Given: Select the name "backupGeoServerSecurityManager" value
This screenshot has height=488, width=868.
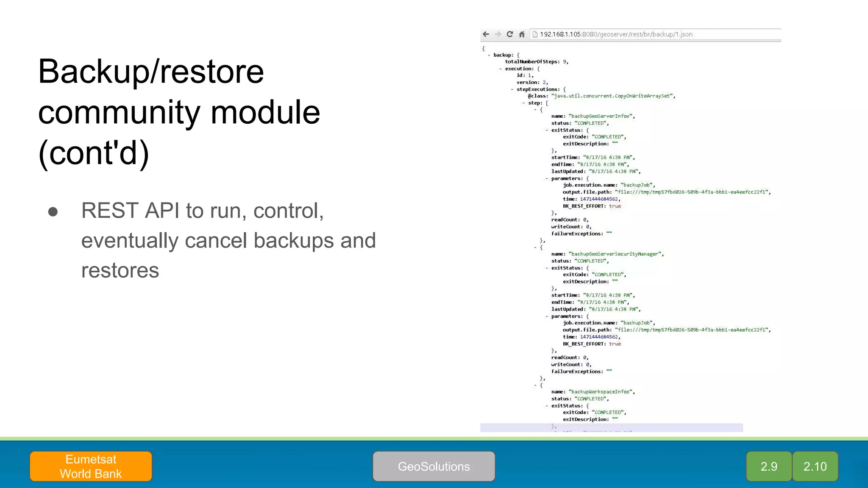Looking at the screenshot, I should point(616,254).
